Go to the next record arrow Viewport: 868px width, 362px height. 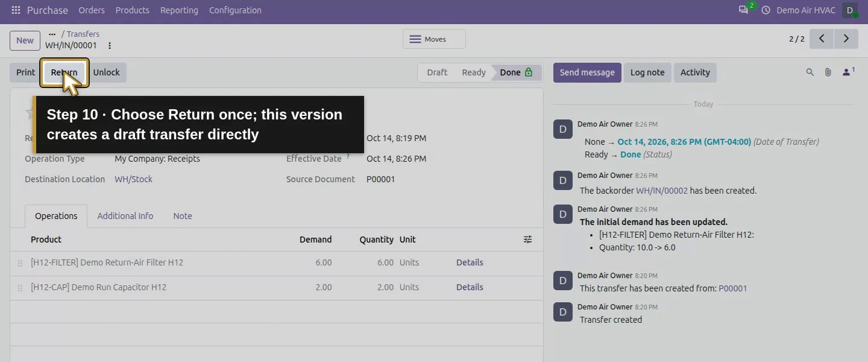846,39
